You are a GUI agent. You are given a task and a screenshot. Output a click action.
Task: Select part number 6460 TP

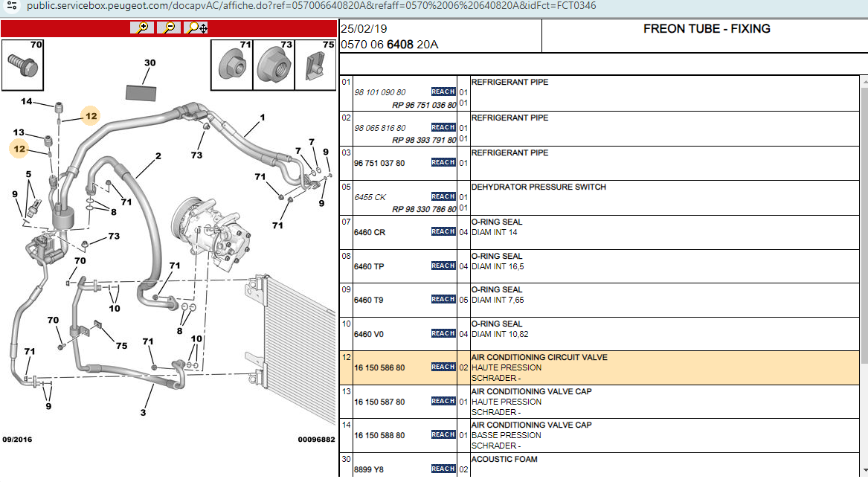tap(369, 267)
